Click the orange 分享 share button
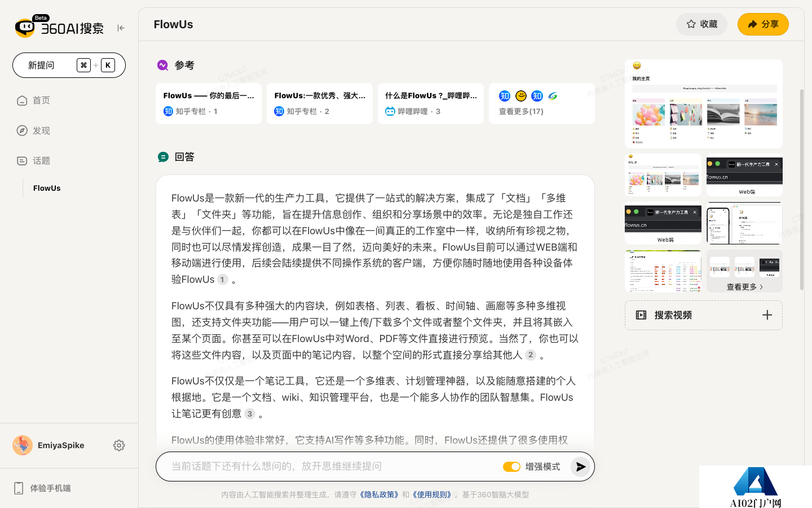This screenshot has width=812, height=508. point(763,24)
